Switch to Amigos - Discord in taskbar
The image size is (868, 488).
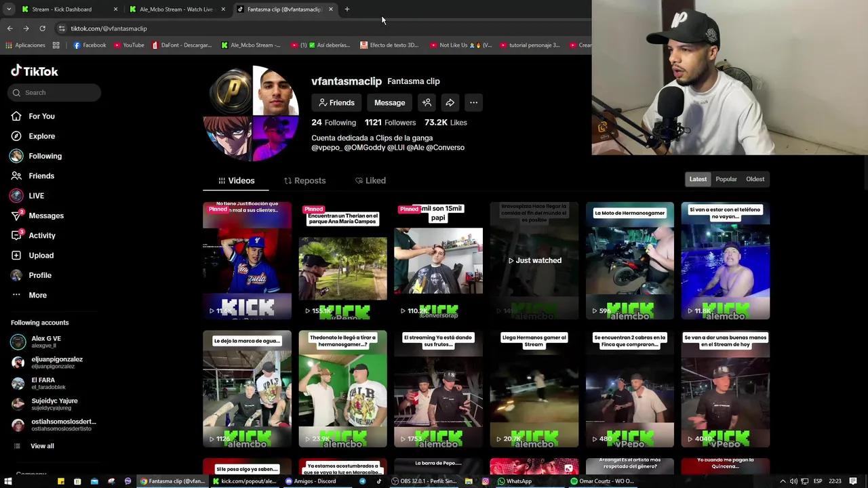(x=311, y=481)
